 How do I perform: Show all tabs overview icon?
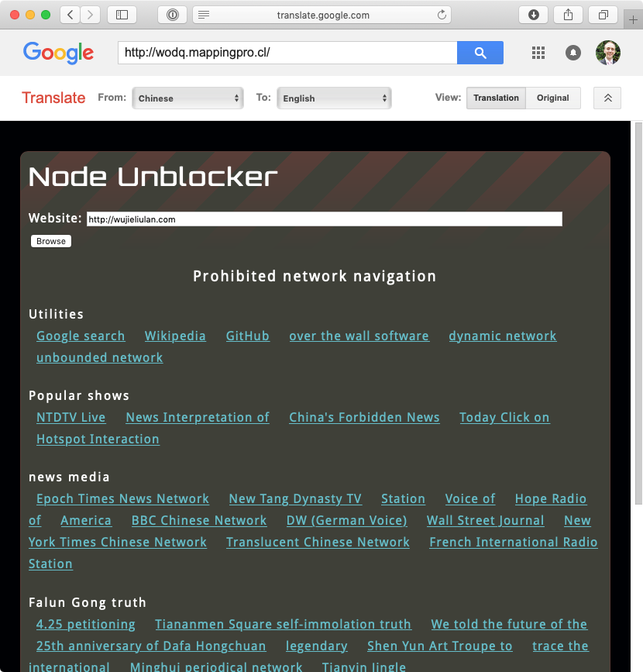(x=603, y=15)
